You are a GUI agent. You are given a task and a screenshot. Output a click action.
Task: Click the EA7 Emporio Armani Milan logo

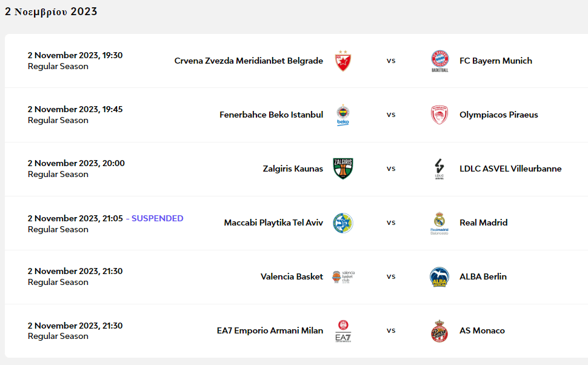(343, 330)
